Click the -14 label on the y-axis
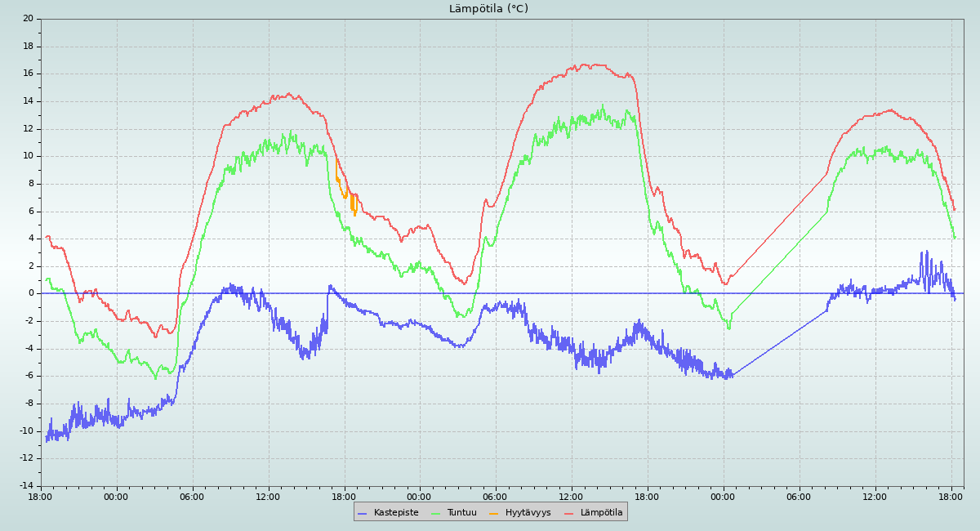Screen dimensions: 980x531 [x=26, y=486]
